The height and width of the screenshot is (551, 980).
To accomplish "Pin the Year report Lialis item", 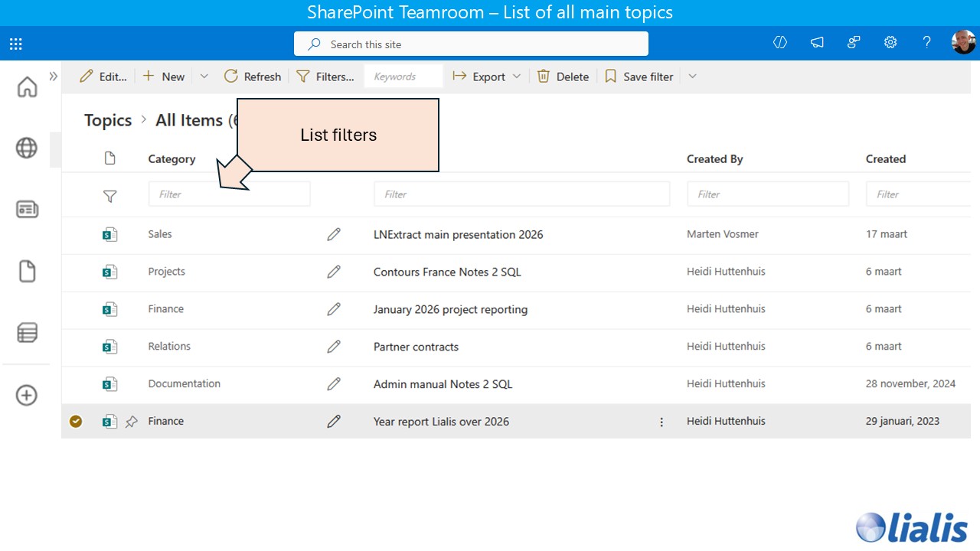I will pos(130,421).
